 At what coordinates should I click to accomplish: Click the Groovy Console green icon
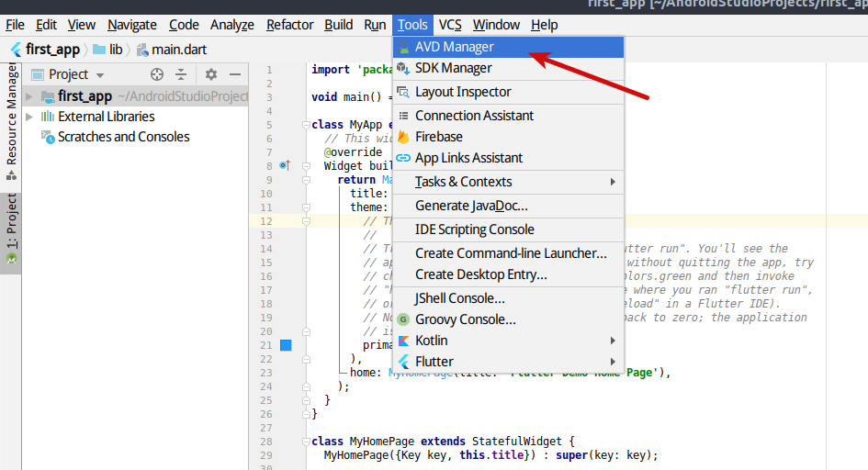pos(403,319)
